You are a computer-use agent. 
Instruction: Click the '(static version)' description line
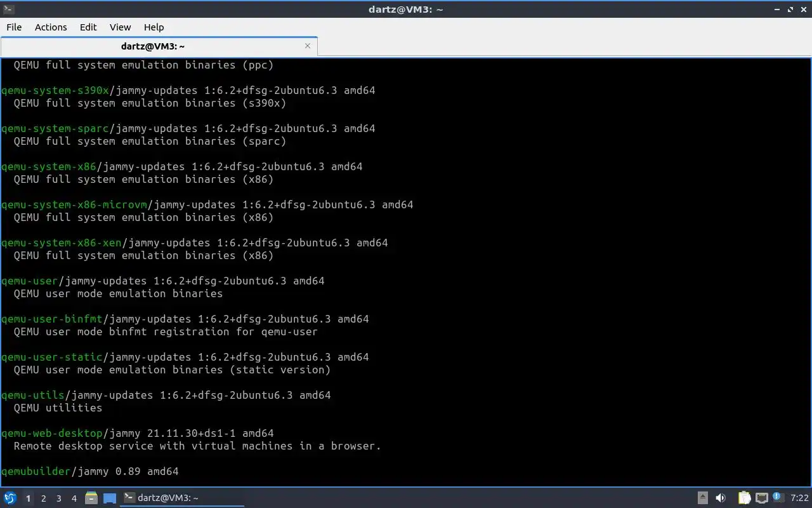pos(172,370)
